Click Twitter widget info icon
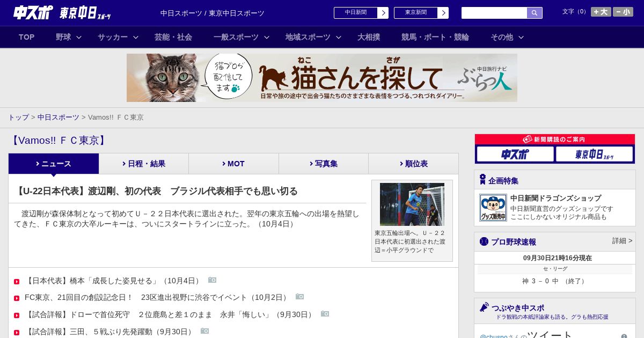The height and width of the screenshot is (338, 644). coord(624,336)
